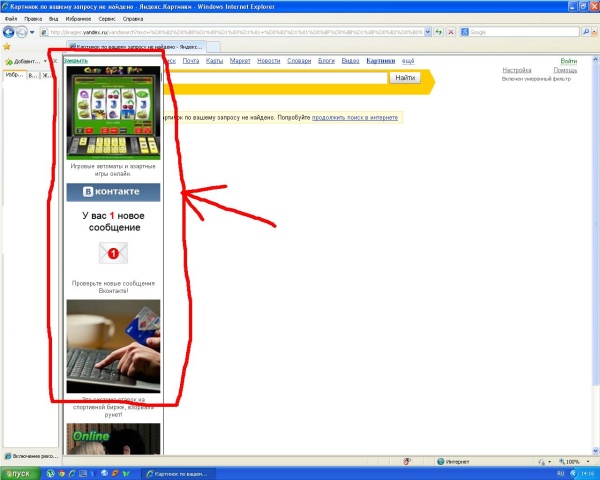Click the Интернет security zone indicator
The width and height of the screenshot is (600, 480).
point(453,462)
